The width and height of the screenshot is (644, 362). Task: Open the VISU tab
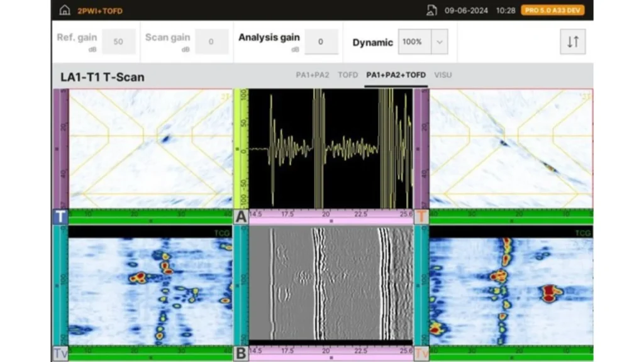[x=443, y=75]
